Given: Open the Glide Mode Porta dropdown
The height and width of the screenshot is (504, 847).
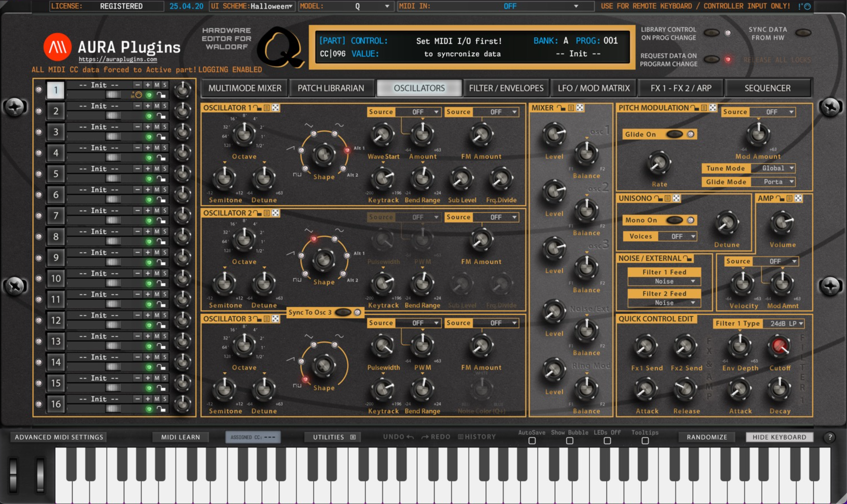Looking at the screenshot, I should click(773, 182).
